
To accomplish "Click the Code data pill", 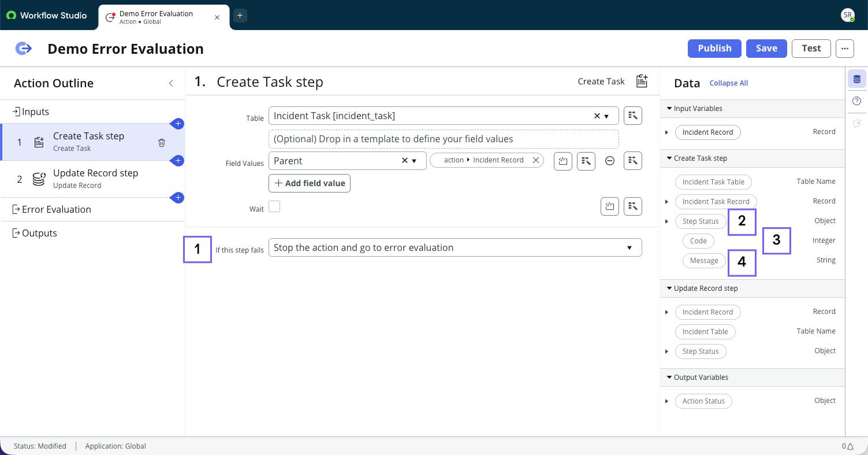I will point(698,241).
